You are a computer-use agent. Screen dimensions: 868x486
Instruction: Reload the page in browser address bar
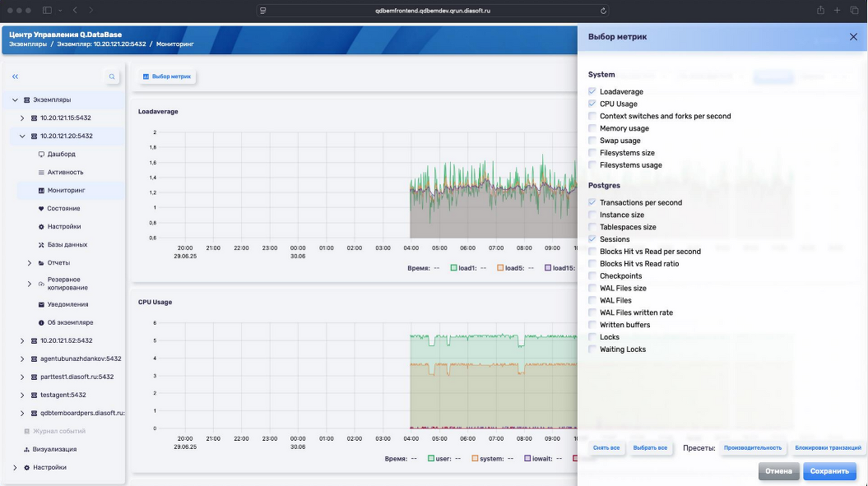pos(603,11)
